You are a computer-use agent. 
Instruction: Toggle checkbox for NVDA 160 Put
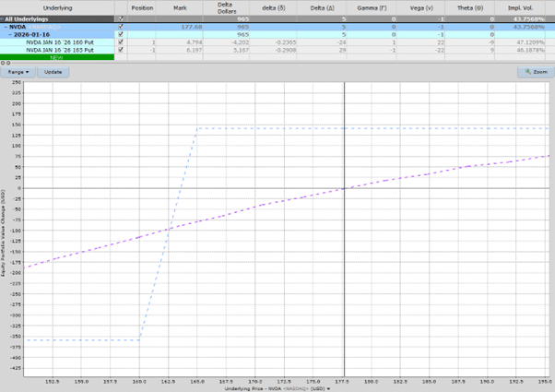(x=121, y=42)
